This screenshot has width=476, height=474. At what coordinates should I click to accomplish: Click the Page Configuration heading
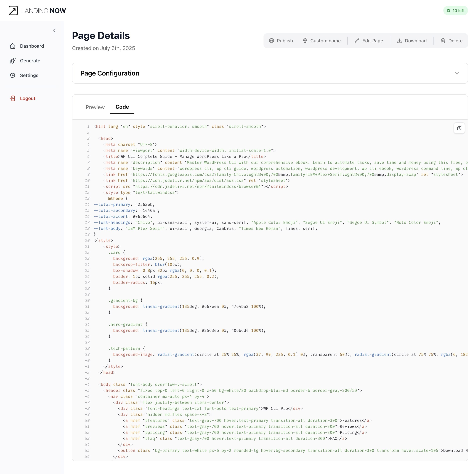pos(110,73)
